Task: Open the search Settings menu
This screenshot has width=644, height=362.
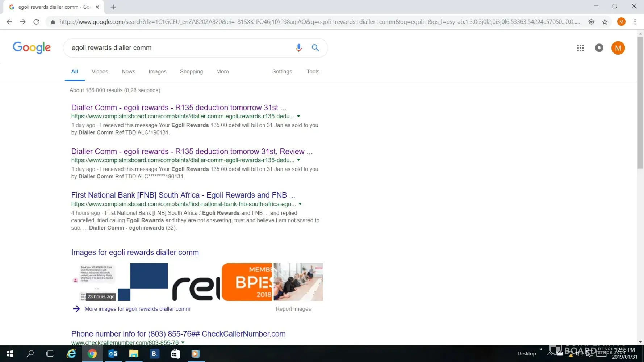Action: click(282, 72)
